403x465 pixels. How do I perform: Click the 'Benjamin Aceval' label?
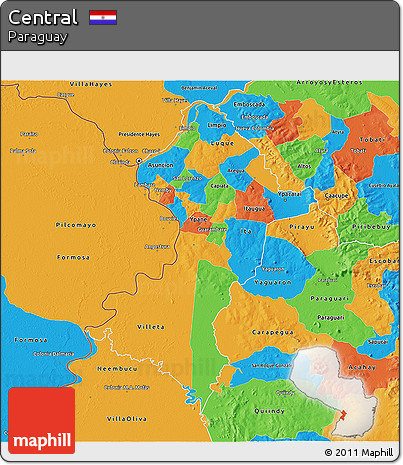(199, 88)
